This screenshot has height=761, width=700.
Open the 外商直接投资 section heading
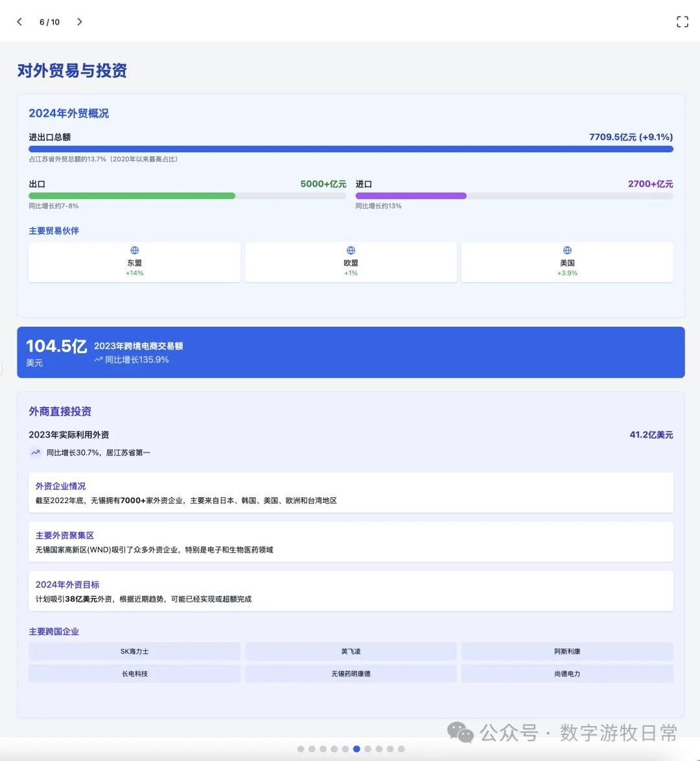pyautogui.click(x=60, y=411)
